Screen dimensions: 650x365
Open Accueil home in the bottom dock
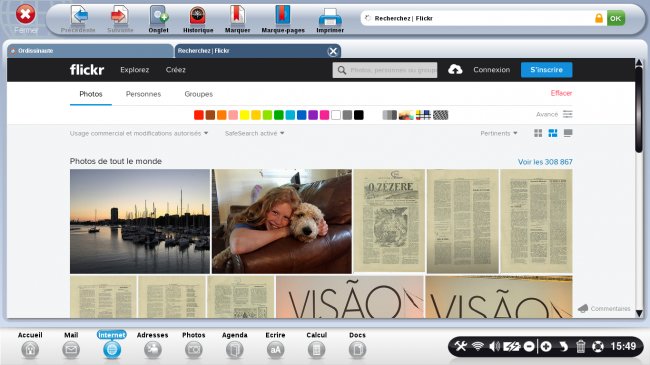(30, 345)
